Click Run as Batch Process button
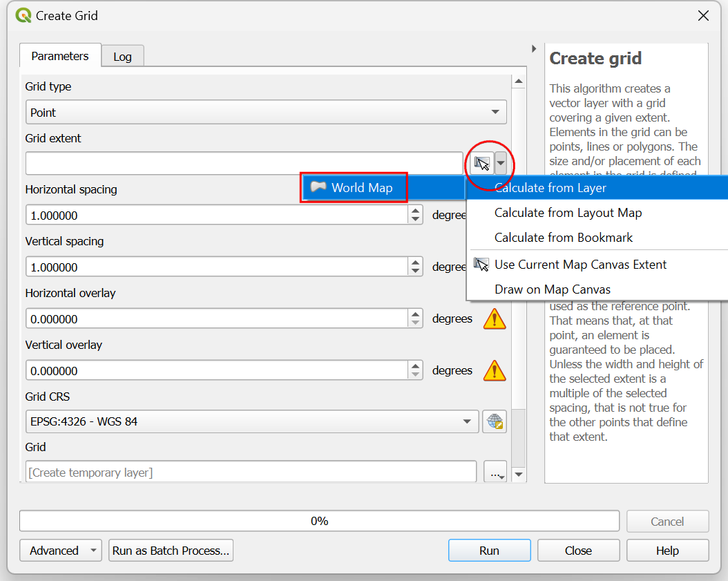The image size is (728, 581). coord(171,551)
